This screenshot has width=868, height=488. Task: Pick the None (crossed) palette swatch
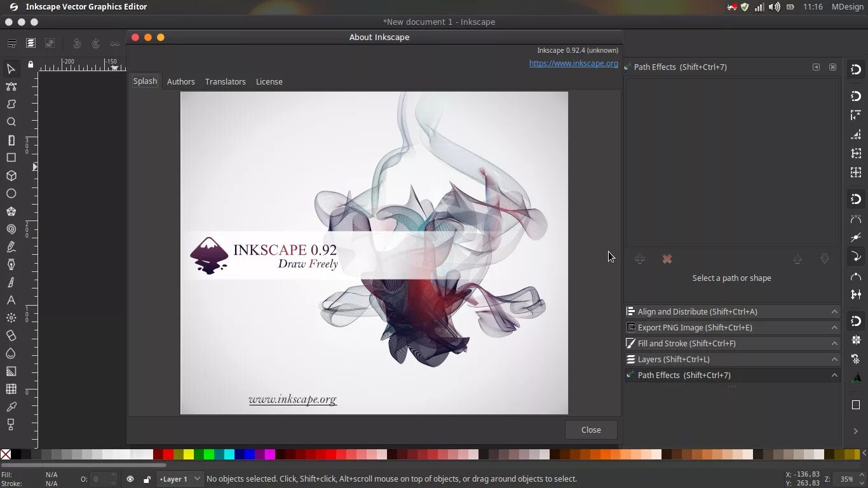(6, 454)
